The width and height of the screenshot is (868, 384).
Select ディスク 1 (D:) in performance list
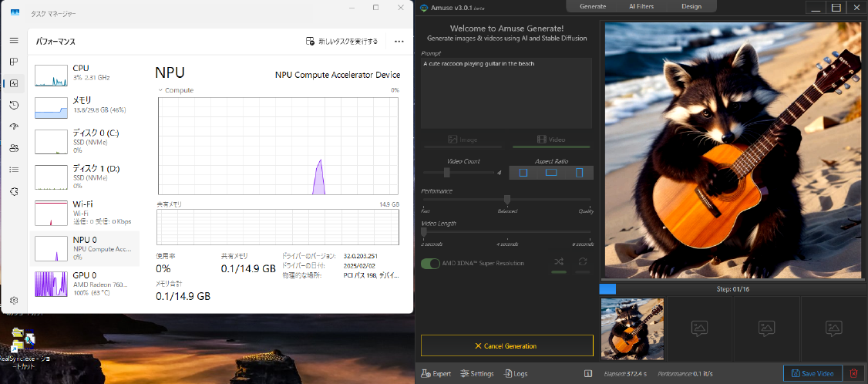click(x=84, y=177)
